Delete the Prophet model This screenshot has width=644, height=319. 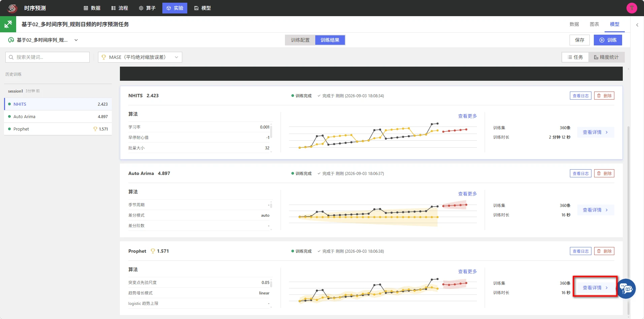[x=604, y=251]
